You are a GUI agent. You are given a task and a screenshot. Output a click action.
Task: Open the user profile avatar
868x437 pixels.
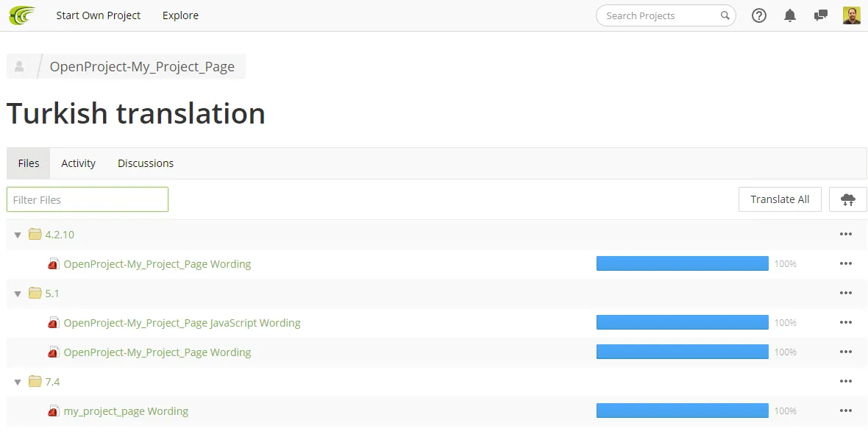851,15
